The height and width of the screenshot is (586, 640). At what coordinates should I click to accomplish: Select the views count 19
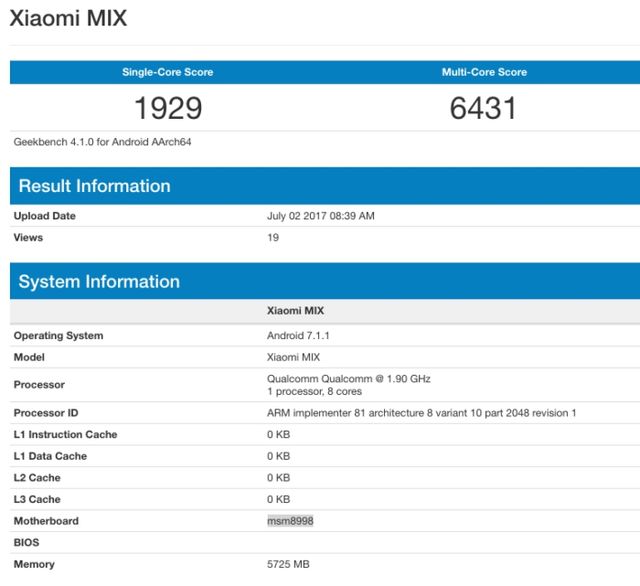click(x=273, y=238)
